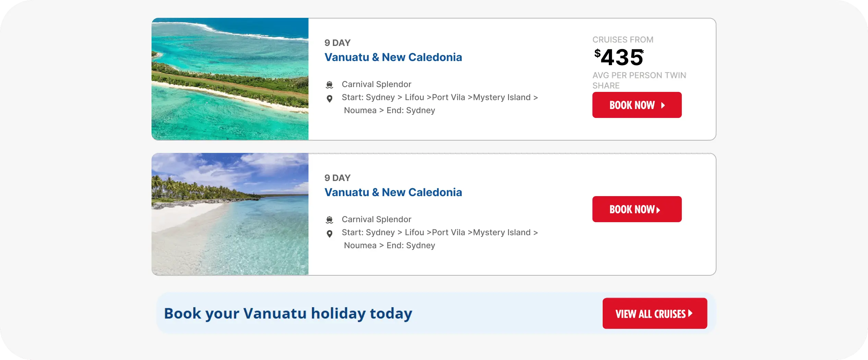
Task: Click the Book your Vanuatu holiday today heading
Action: (288, 313)
